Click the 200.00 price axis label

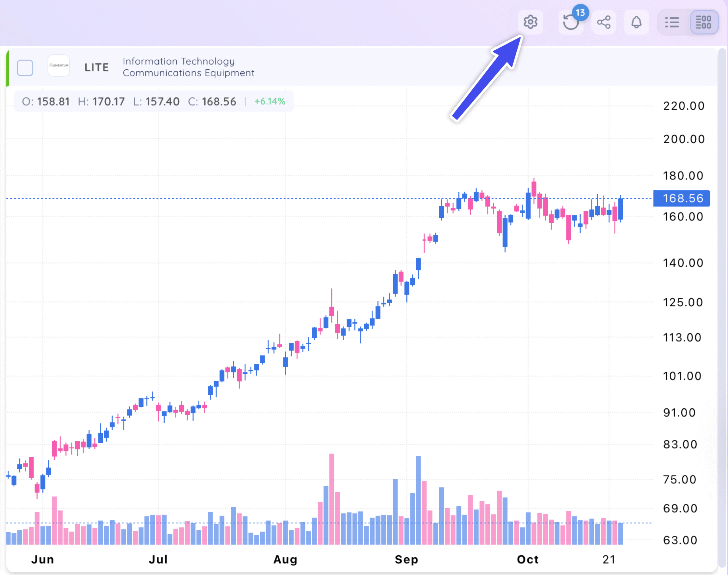coord(684,139)
